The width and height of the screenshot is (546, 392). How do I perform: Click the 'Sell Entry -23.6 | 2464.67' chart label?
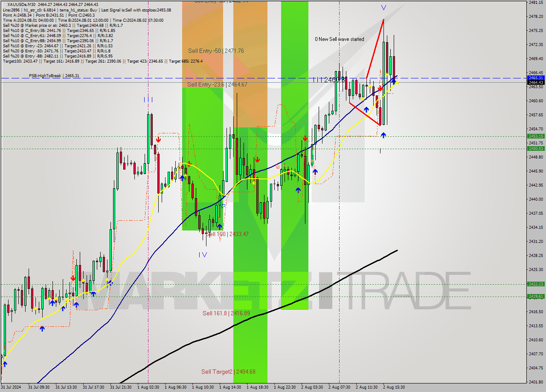[x=217, y=84]
